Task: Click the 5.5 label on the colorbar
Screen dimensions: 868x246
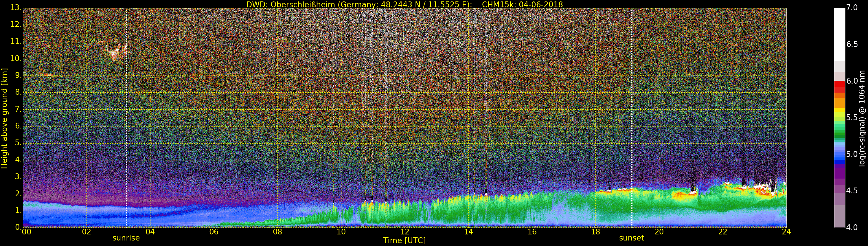Action: pos(852,118)
